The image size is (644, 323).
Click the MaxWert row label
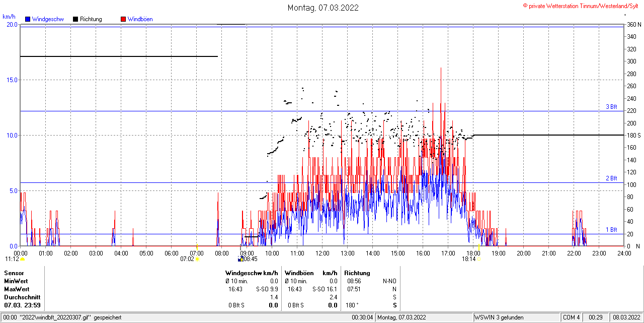click(17, 289)
